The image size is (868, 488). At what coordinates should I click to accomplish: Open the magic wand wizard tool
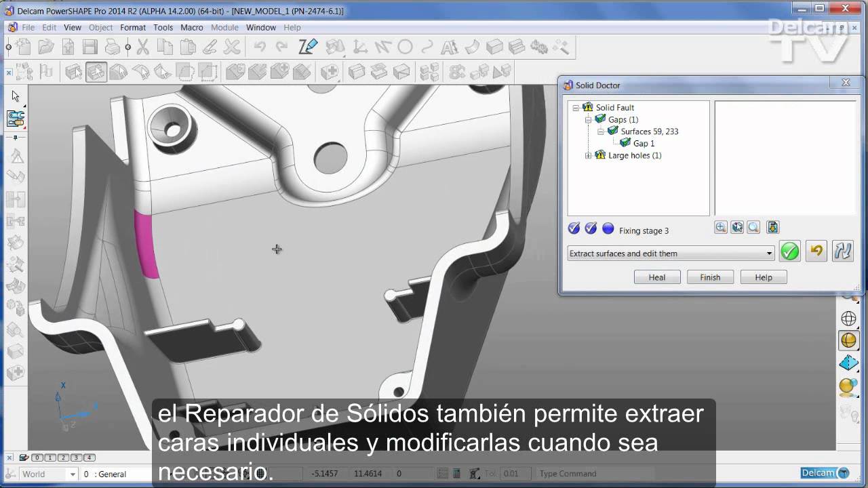click(x=561, y=47)
